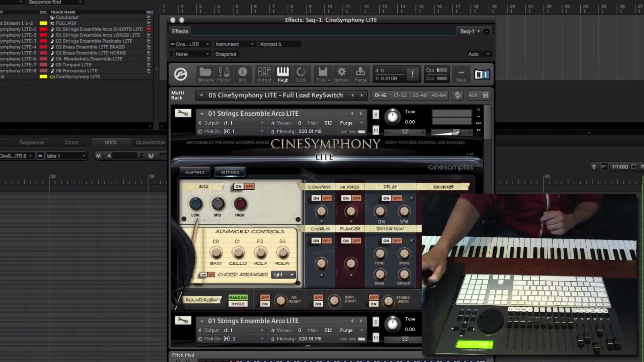
Task: Open wrench editor for second Strings instrument
Action: 183,321
